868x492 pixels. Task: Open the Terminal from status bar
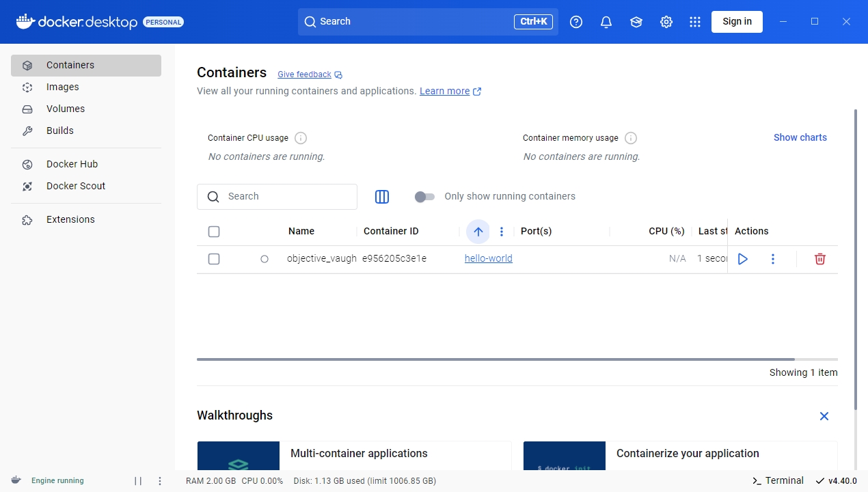pos(777,481)
